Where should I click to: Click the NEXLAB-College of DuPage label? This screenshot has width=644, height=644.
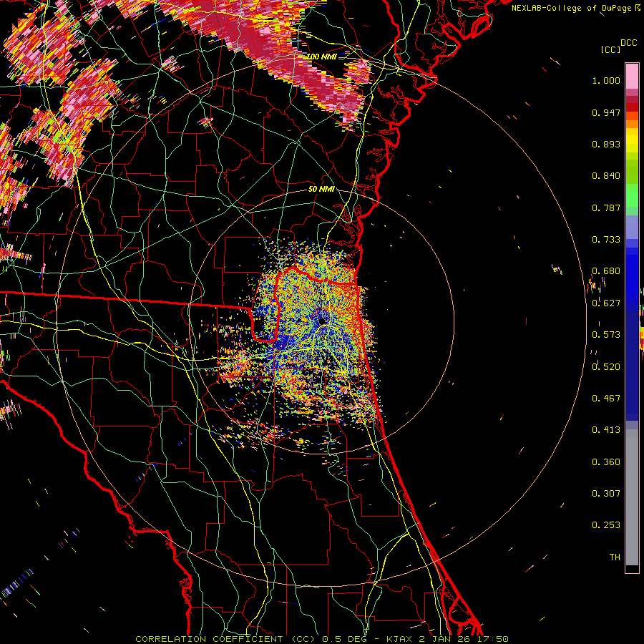pyautogui.click(x=571, y=8)
